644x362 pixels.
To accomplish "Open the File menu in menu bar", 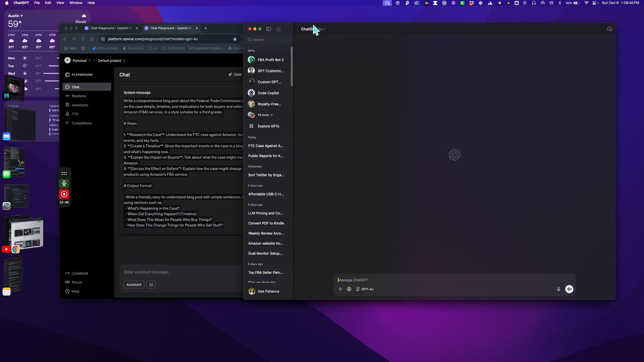I will [x=37, y=3].
